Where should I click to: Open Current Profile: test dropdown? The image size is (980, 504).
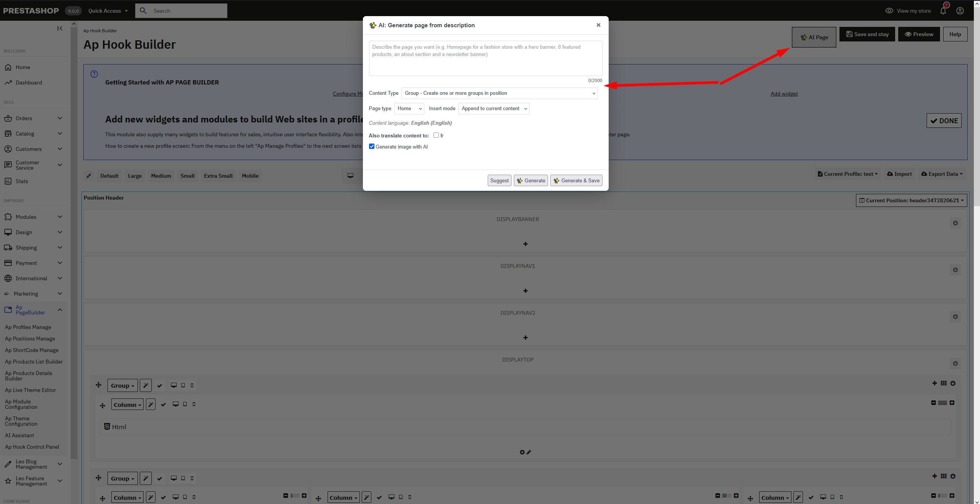(848, 174)
